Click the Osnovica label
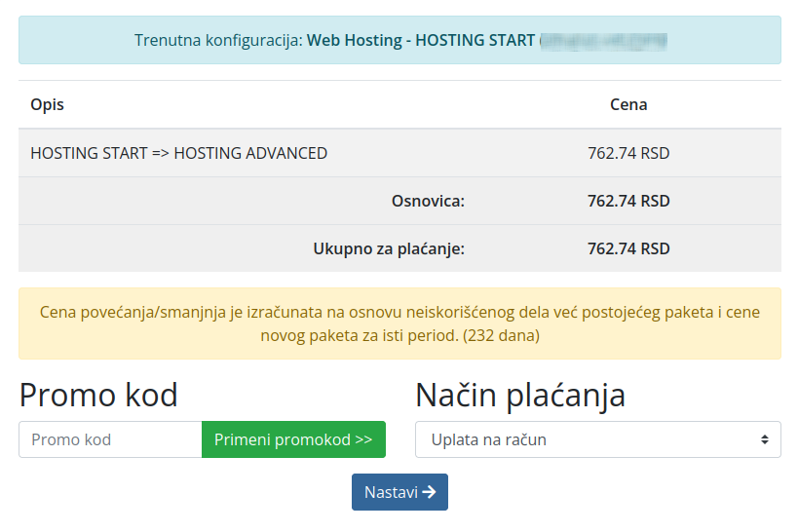Image resolution: width=798 pixels, height=532 pixels. point(428,201)
